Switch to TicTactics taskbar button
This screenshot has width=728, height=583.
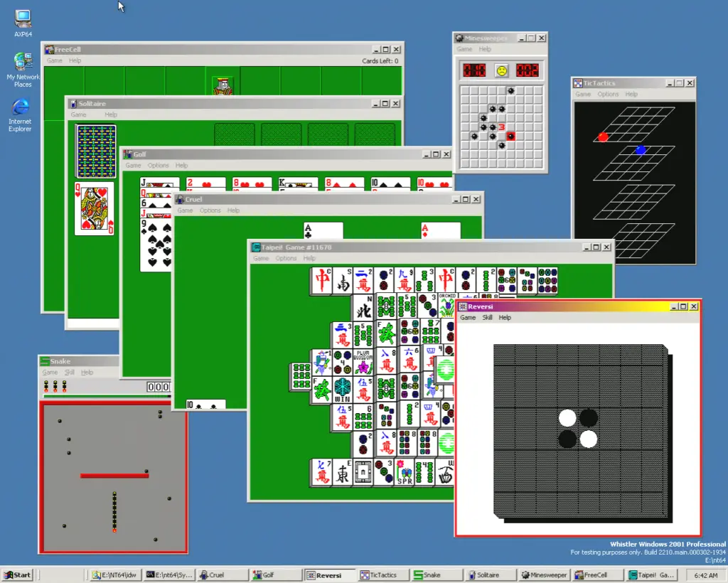[x=383, y=574]
